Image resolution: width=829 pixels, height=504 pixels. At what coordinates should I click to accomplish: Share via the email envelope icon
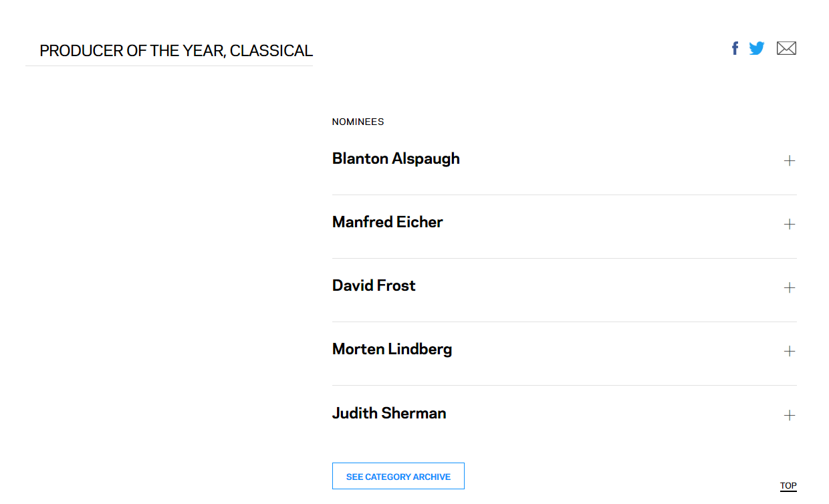(786, 48)
